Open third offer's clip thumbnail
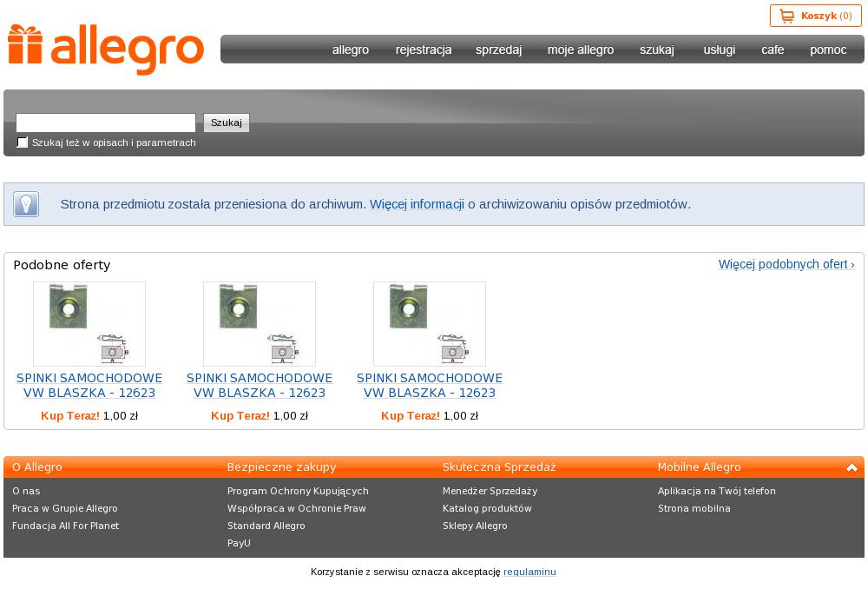Screen dimensions: 868x589 pyautogui.click(x=430, y=323)
